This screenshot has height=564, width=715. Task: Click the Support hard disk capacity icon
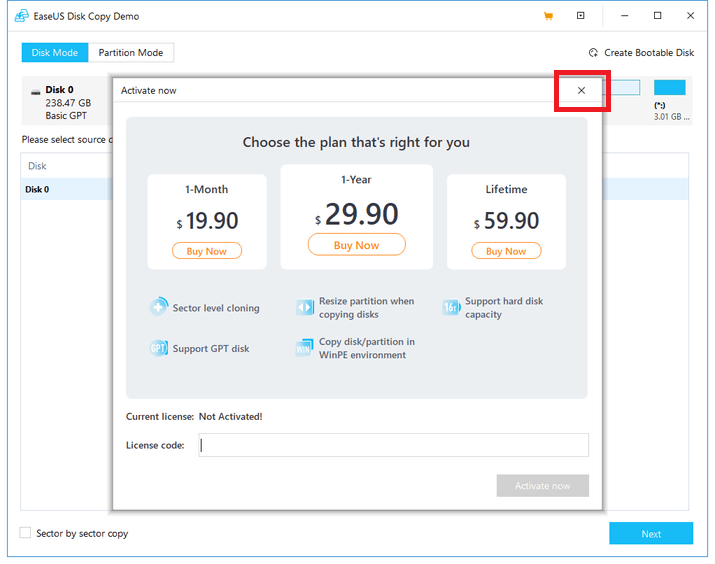click(x=451, y=308)
